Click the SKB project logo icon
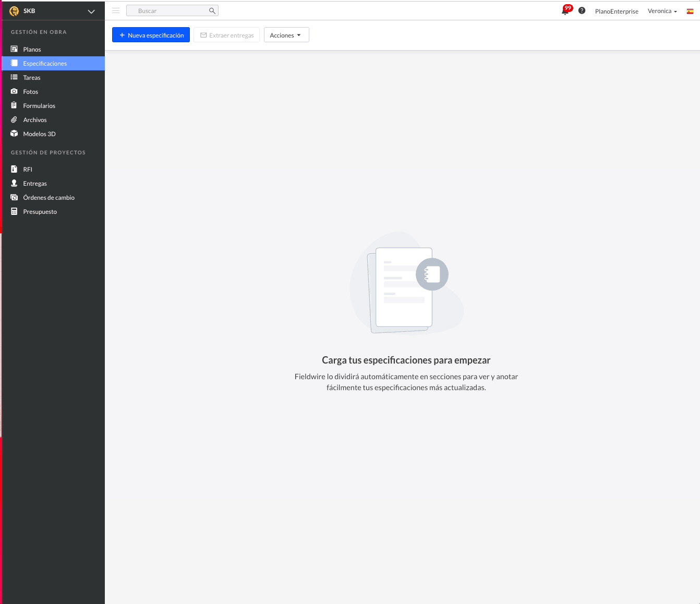 14,11
